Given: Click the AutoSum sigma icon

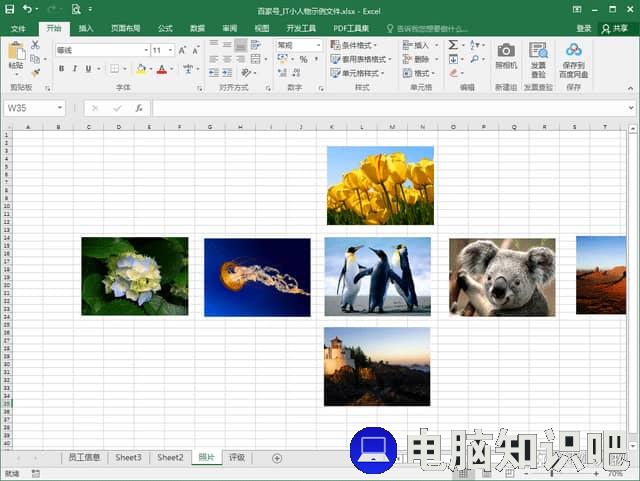Looking at the screenshot, I should pos(453,45).
